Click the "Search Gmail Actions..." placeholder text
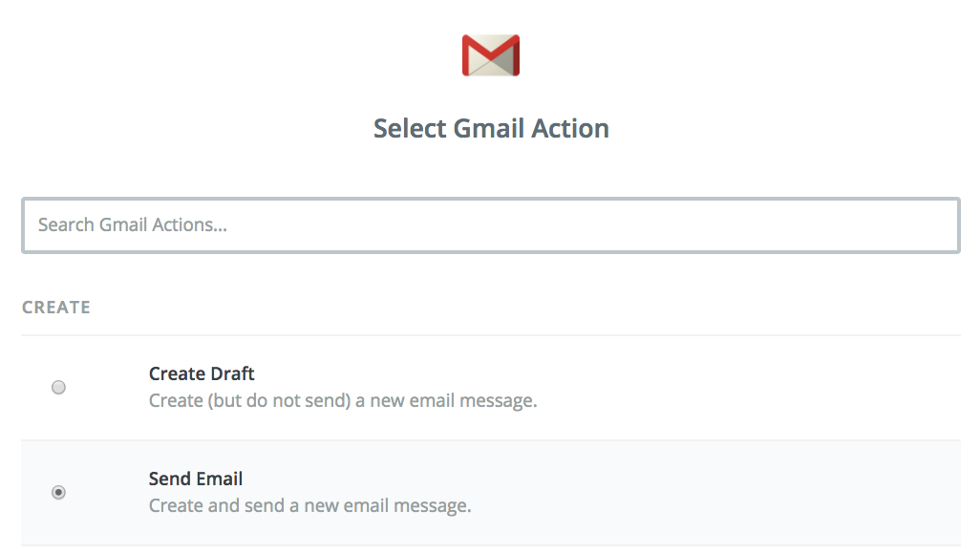980x554 pixels. coord(133,224)
